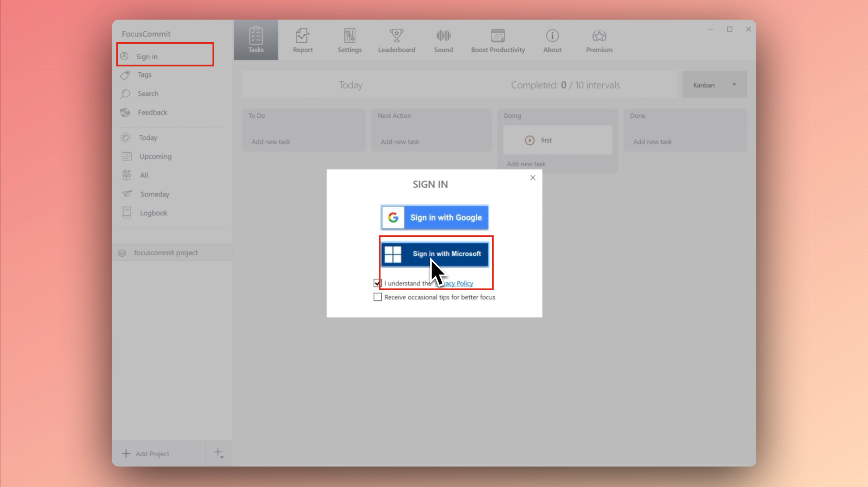Open the Leaderboard trophy icon
Screen dimensions: 868x487
[396, 35]
